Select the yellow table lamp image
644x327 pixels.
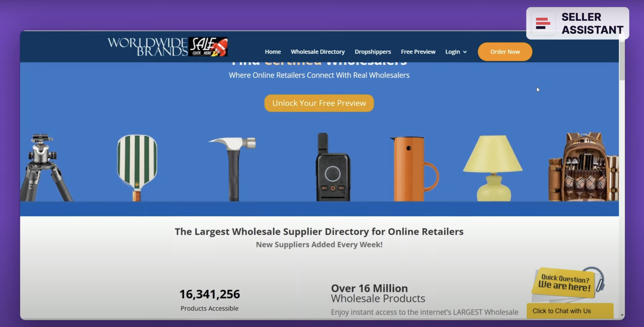coord(493,168)
